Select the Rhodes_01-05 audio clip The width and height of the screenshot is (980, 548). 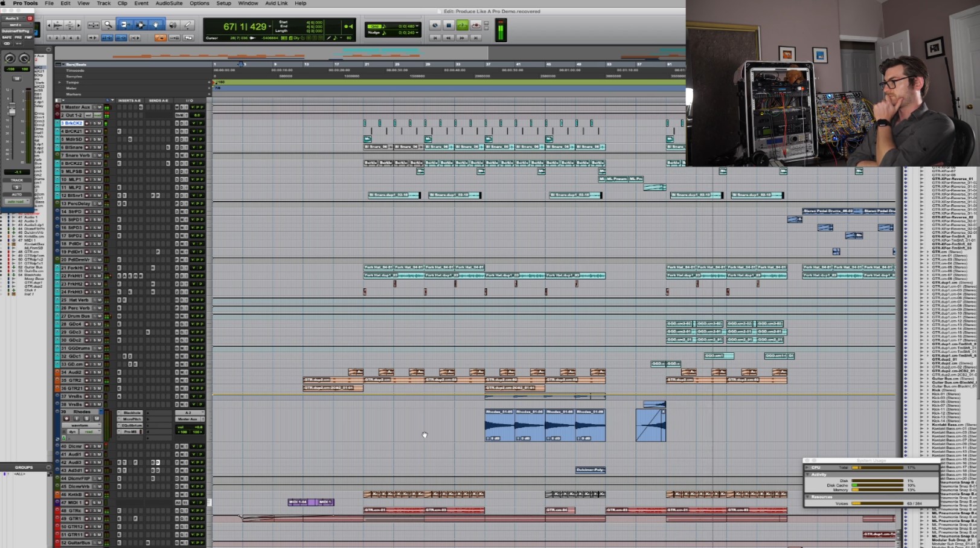click(500, 425)
